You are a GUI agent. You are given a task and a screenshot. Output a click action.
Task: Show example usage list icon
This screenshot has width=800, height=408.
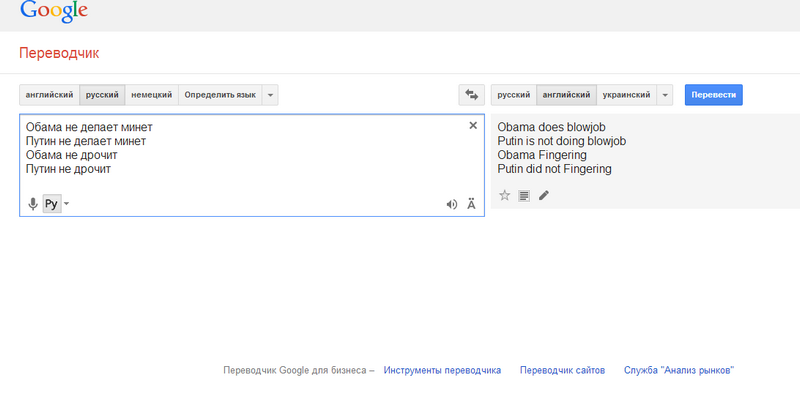(524, 195)
